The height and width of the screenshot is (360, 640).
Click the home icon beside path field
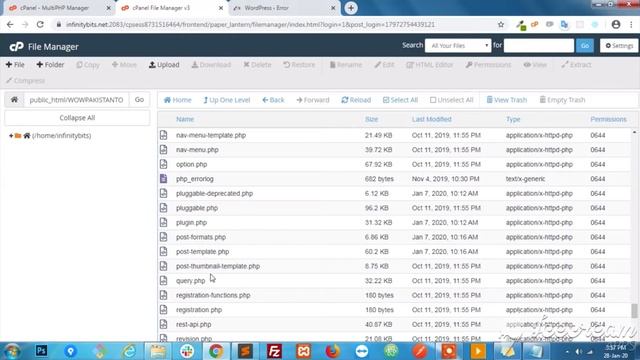click(x=14, y=100)
